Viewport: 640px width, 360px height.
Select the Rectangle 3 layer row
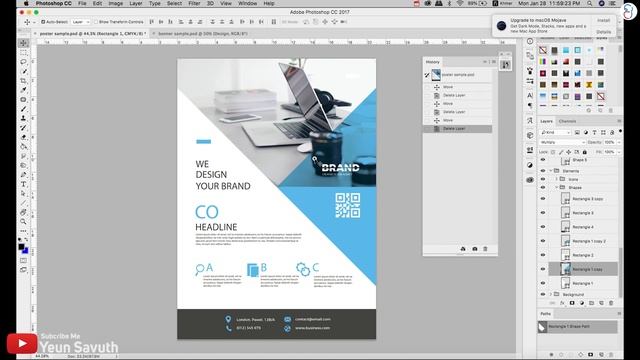coord(583,213)
